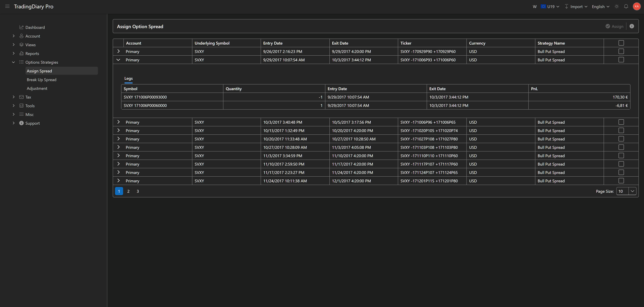Collapse the Options Strategies sidebar chevron
The width and height of the screenshot is (644, 307).
click(13, 62)
